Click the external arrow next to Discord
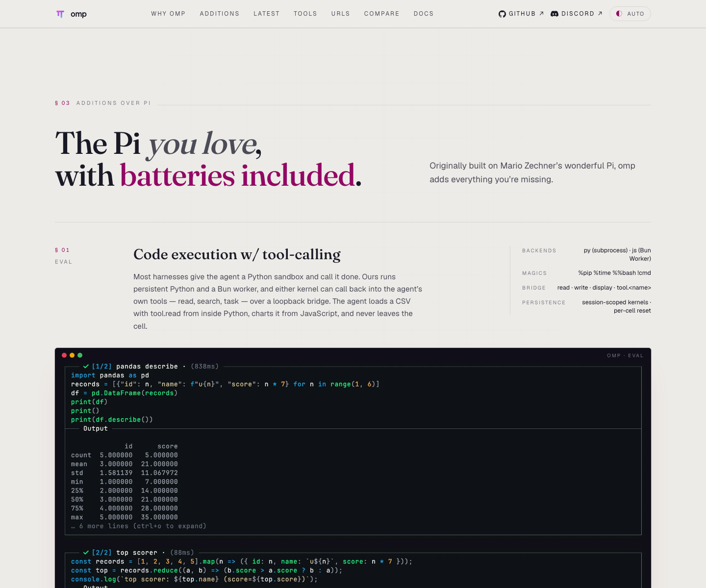Screen dimensions: 706x588 pyautogui.click(x=600, y=14)
